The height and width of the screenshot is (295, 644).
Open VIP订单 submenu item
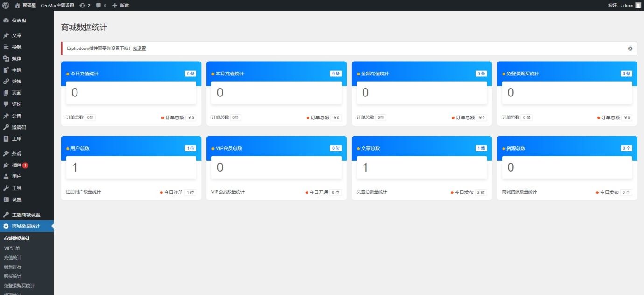12,248
